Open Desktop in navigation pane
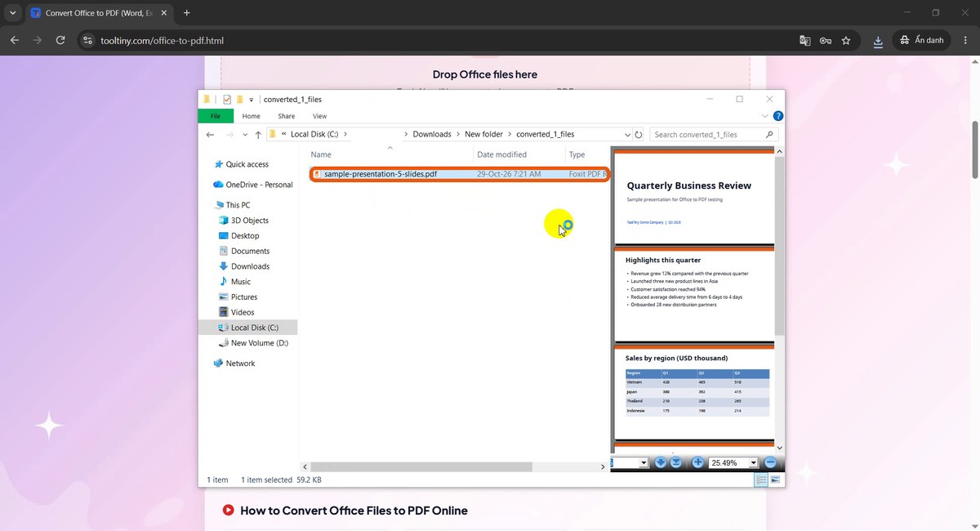 pos(238,236)
